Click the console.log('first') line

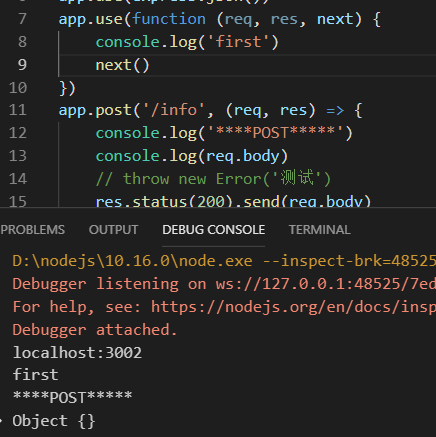point(187,42)
